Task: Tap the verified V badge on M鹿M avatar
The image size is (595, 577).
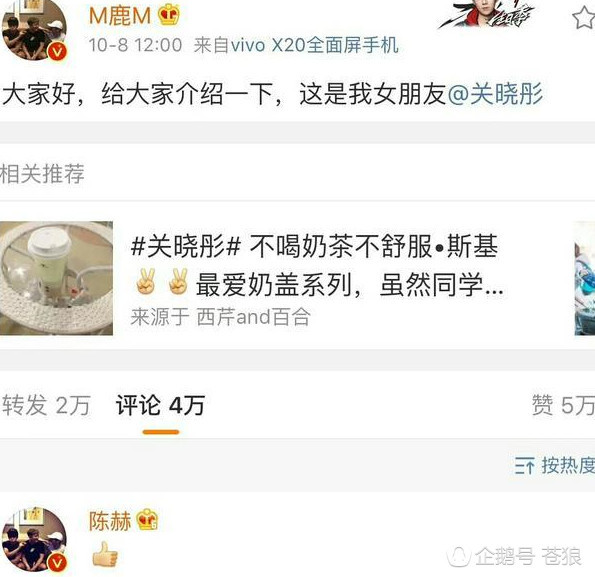Action: pyautogui.click(x=57, y=51)
